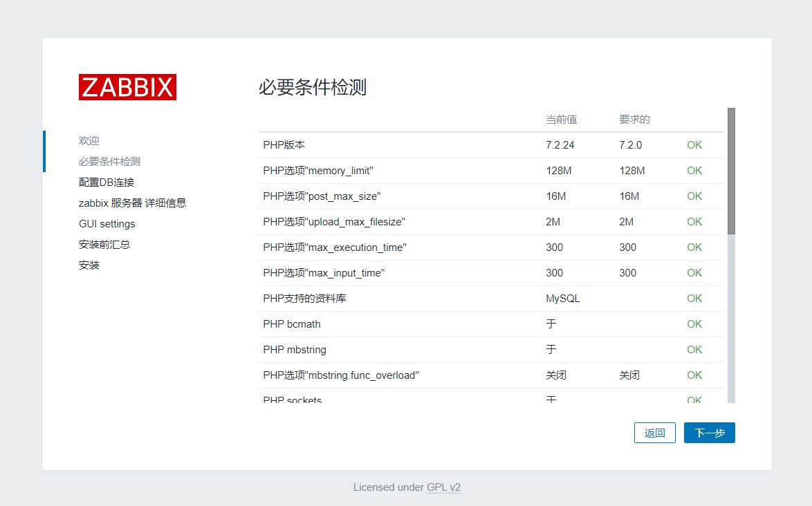Click OK status in PHP bcmath row
Screen dimensions: 812x506
[x=694, y=324]
